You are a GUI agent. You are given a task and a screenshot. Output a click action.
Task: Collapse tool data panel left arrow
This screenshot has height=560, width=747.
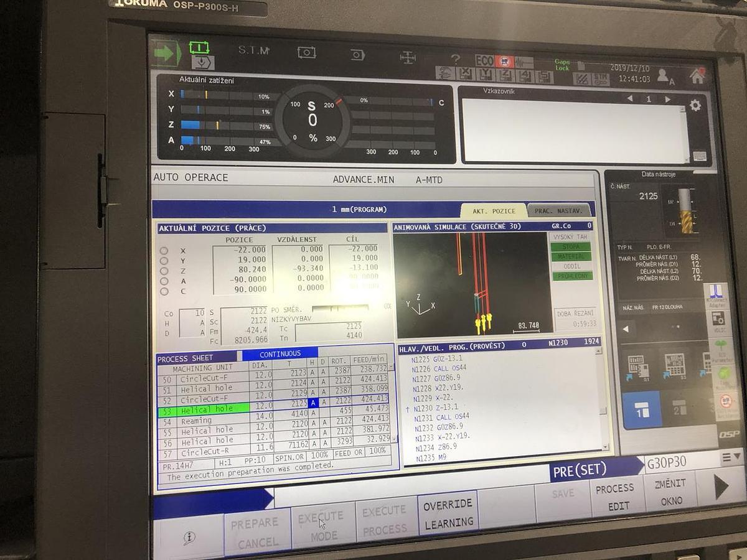click(626, 330)
